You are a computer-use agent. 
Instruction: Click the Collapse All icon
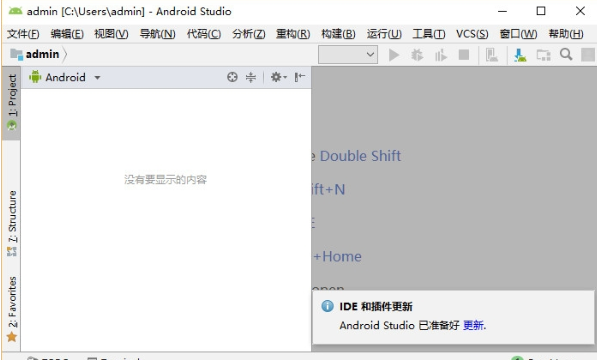(251, 77)
